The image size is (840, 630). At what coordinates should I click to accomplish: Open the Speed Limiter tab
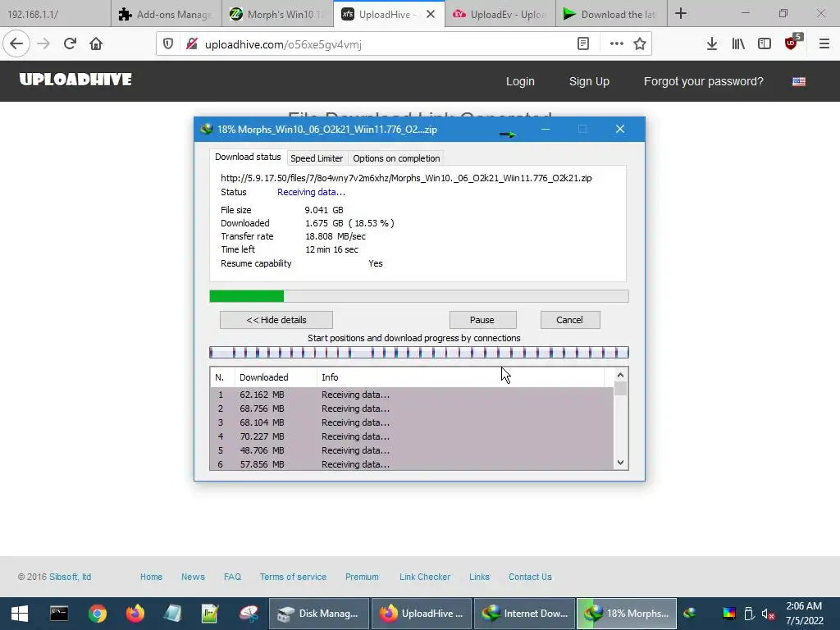pos(317,158)
